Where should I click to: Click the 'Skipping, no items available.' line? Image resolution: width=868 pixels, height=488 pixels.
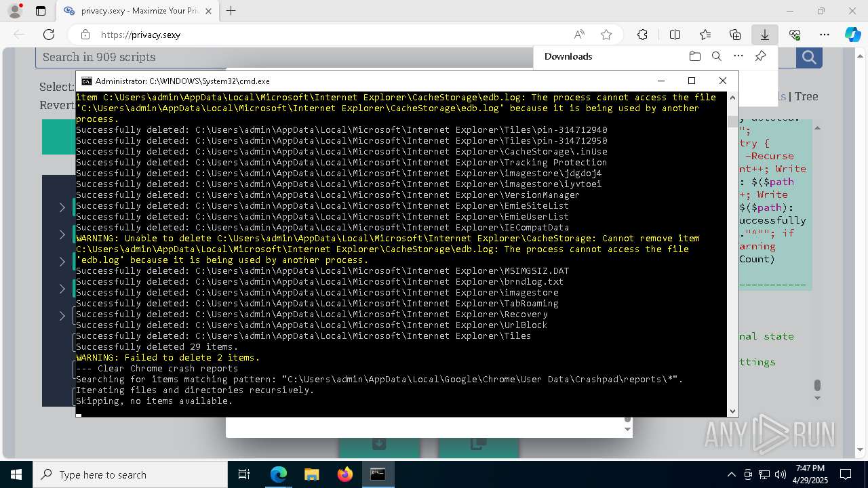click(155, 401)
